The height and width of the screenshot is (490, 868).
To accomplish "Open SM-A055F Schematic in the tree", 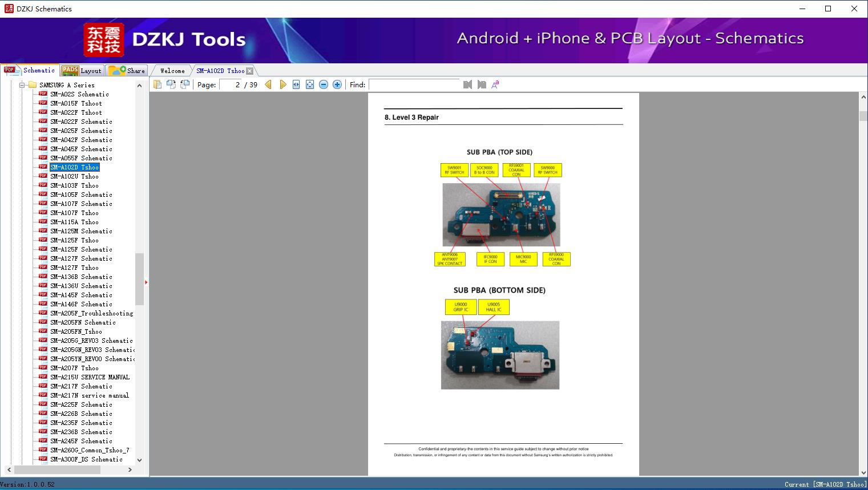I will (x=81, y=158).
